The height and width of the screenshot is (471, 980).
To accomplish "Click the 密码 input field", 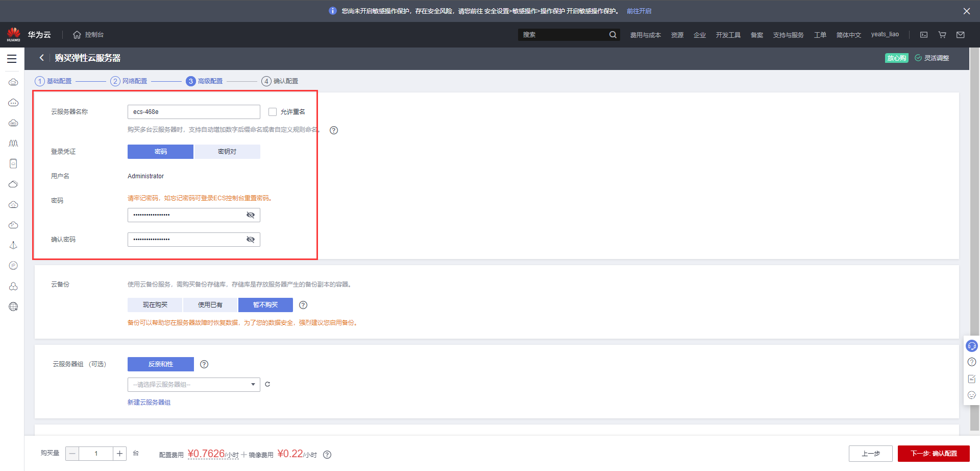I will [194, 215].
